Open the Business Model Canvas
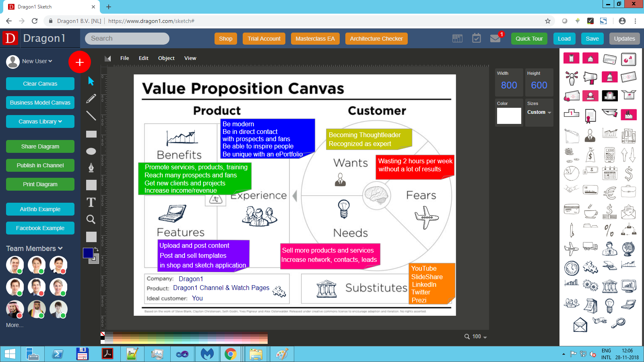The image size is (644, 362). pyautogui.click(x=40, y=103)
